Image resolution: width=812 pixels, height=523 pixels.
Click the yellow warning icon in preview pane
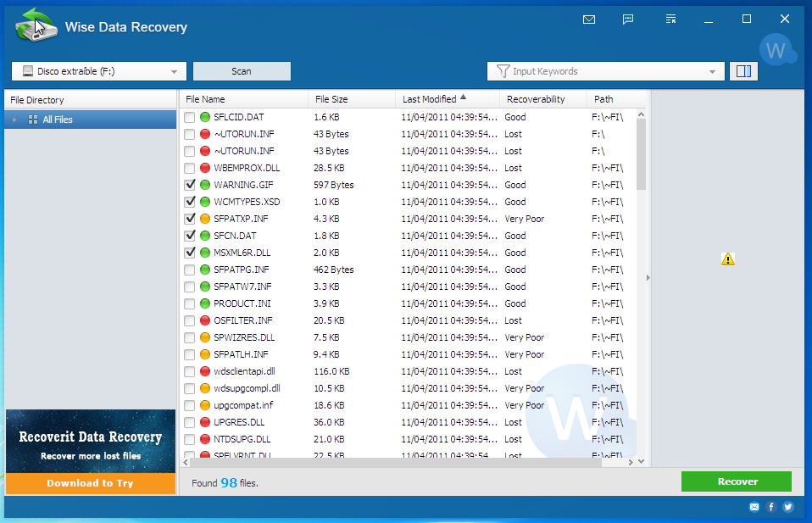tap(727, 259)
